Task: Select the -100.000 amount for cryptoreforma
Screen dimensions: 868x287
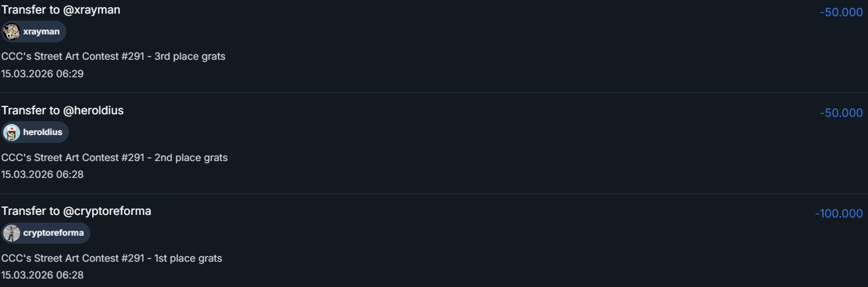Action: tap(839, 214)
